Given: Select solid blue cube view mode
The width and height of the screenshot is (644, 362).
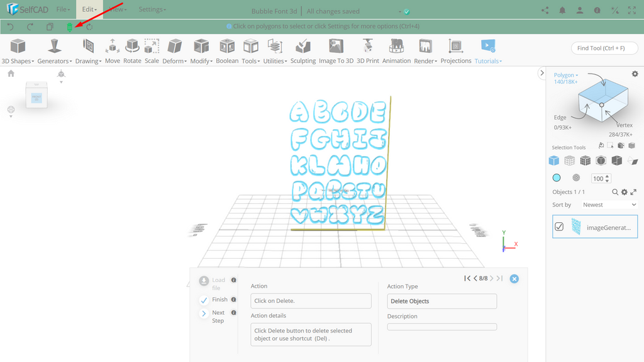Looking at the screenshot, I should point(553,161).
